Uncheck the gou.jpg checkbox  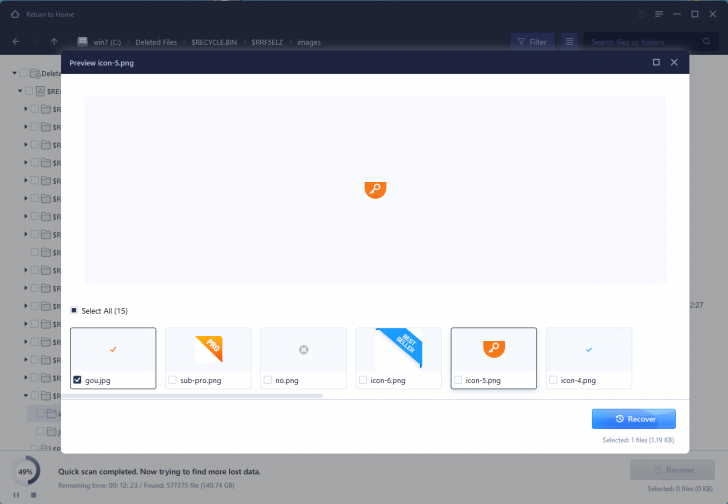tap(78, 380)
